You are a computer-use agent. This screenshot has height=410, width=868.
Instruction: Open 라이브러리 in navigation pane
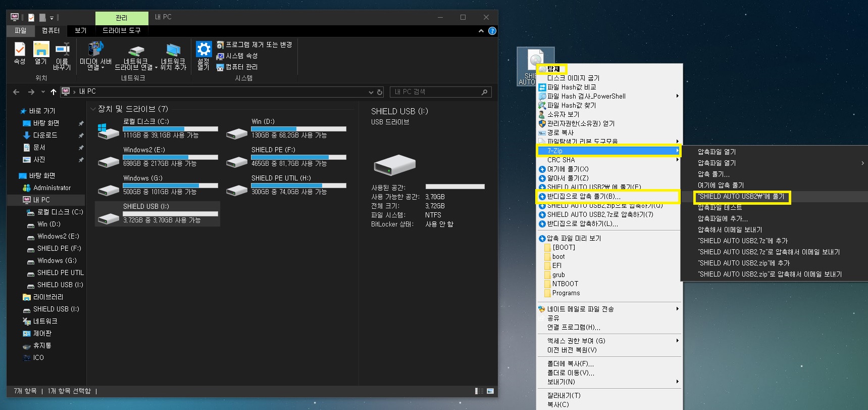[48, 297]
